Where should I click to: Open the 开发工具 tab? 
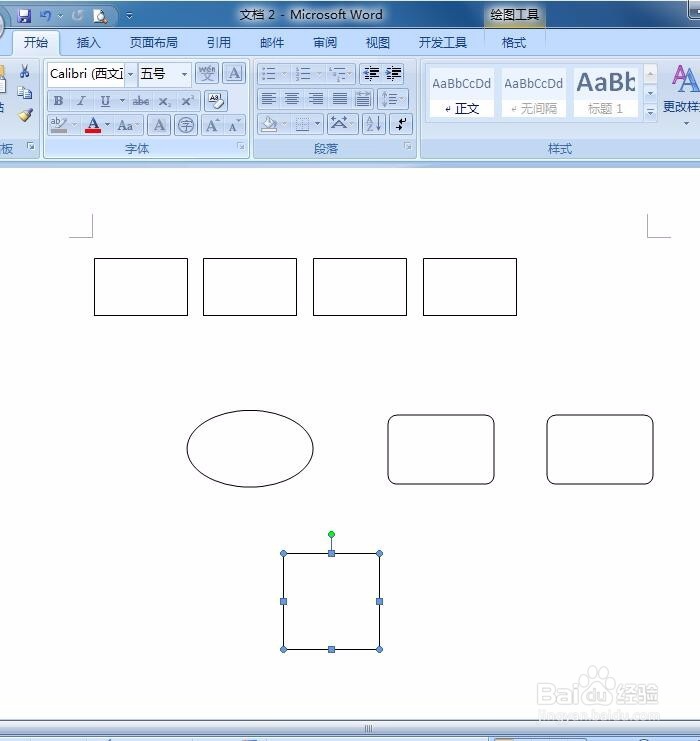pyautogui.click(x=442, y=43)
